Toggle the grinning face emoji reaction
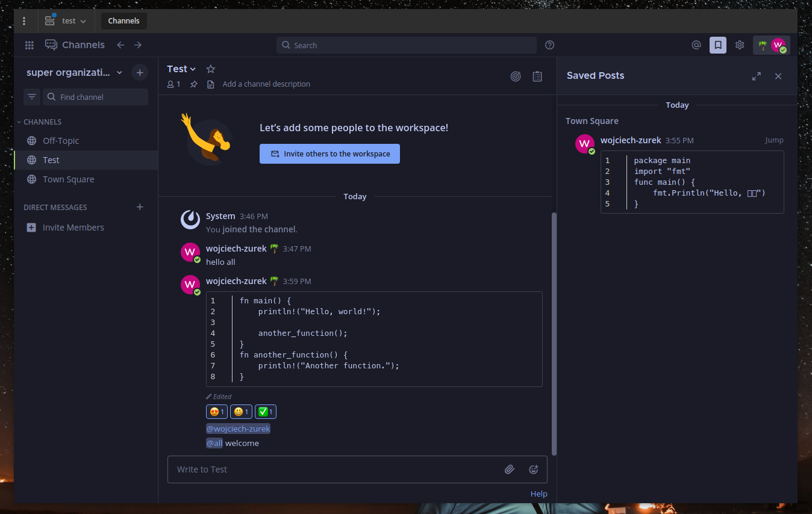 coord(241,412)
